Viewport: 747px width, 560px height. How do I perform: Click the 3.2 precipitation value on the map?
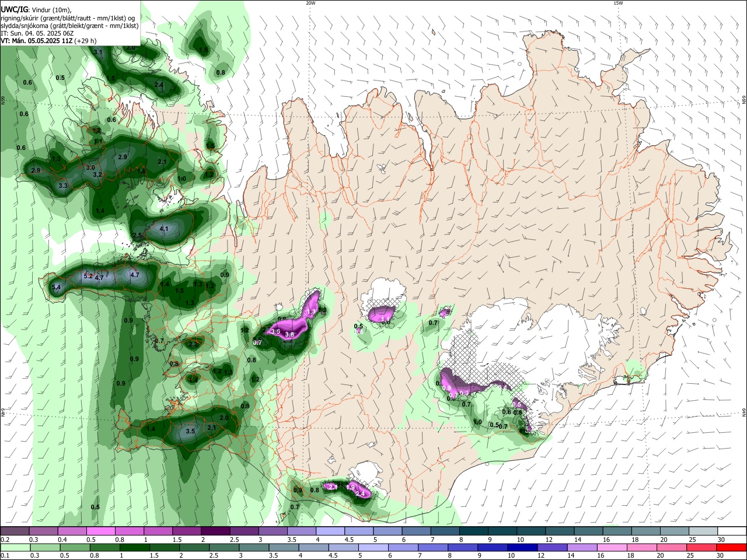[x=97, y=174]
